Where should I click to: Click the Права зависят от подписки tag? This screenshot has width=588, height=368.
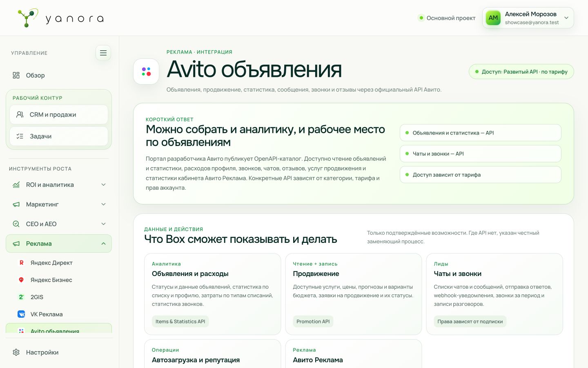click(x=470, y=321)
